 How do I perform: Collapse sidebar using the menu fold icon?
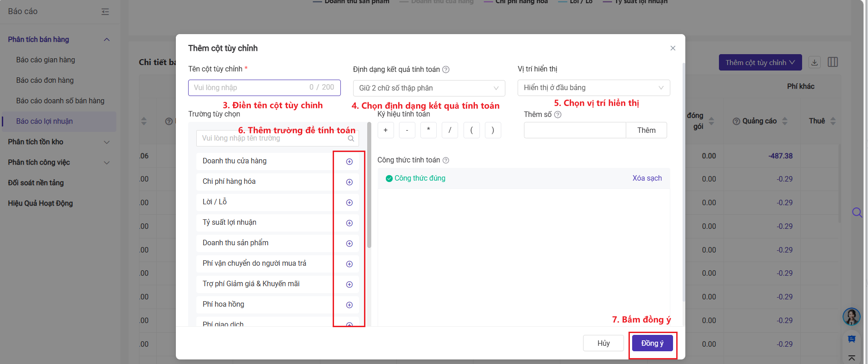tap(105, 12)
